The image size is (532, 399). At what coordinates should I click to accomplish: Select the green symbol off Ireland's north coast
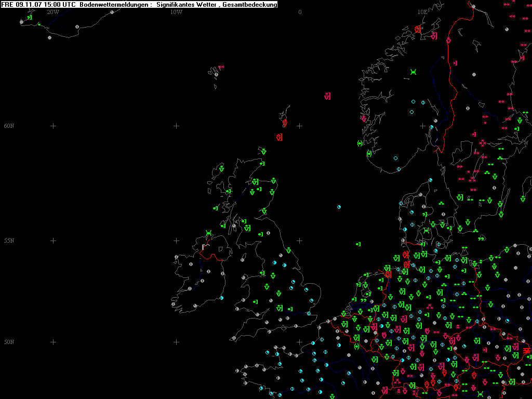pos(208,233)
